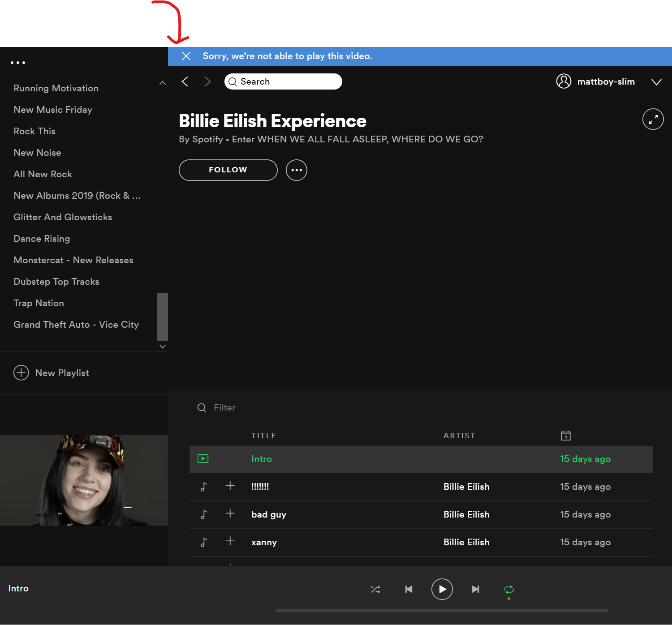This screenshot has width=672, height=625.
Task: Add bad guy to your library
Action: tap(230, 514)
